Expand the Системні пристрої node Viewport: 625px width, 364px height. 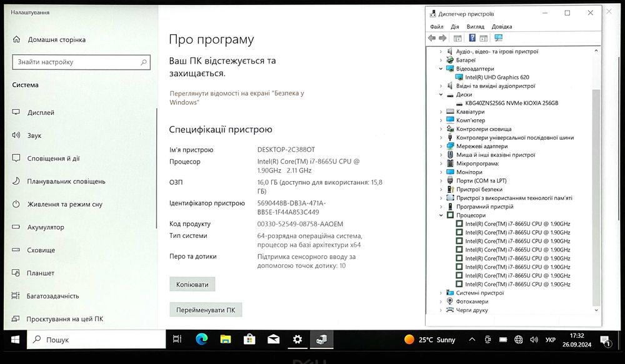click(441, 293)
